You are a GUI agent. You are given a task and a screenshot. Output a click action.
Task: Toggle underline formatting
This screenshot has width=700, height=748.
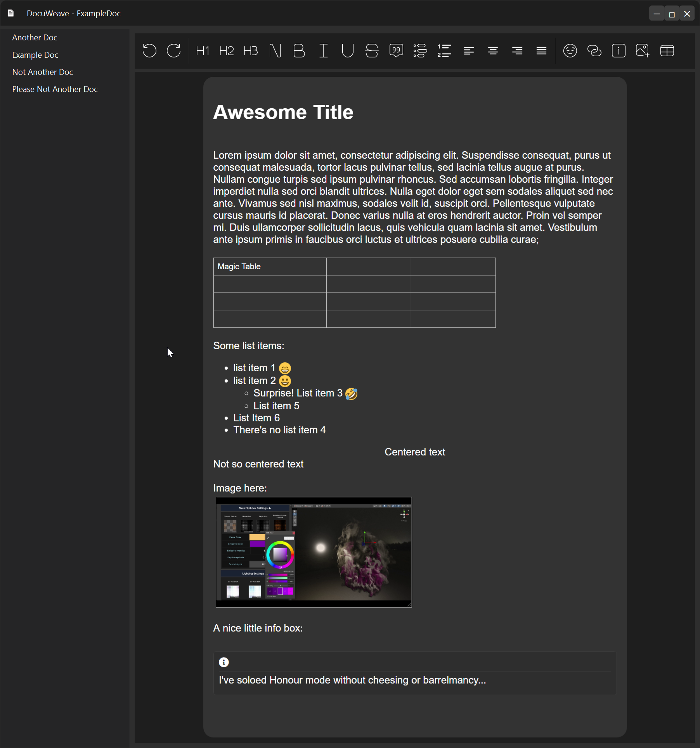(348, 51)
